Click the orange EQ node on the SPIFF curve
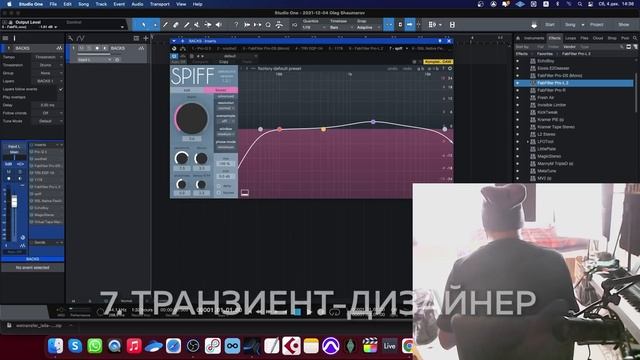 coord(323,129)
